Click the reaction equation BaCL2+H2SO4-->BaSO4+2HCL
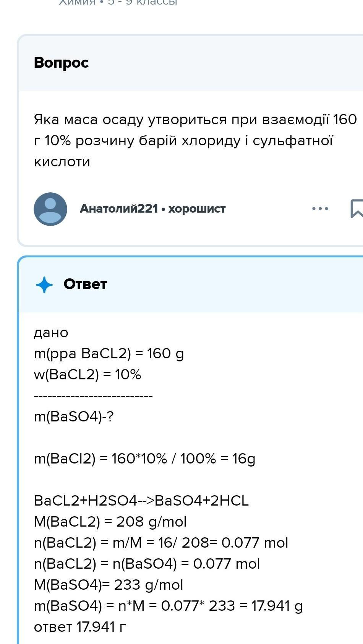 point(141,501)
